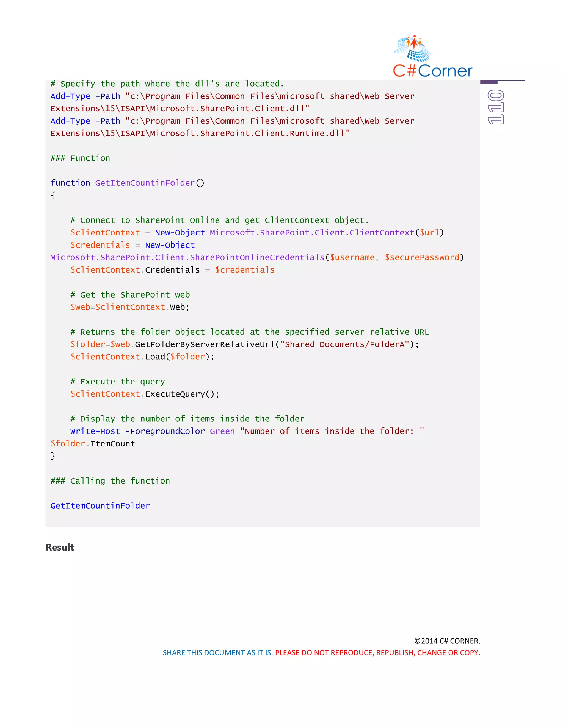Click the 'Microsoft.SharePoint.Client.SharePointOnlineCredentials' line

click(257, 257)
